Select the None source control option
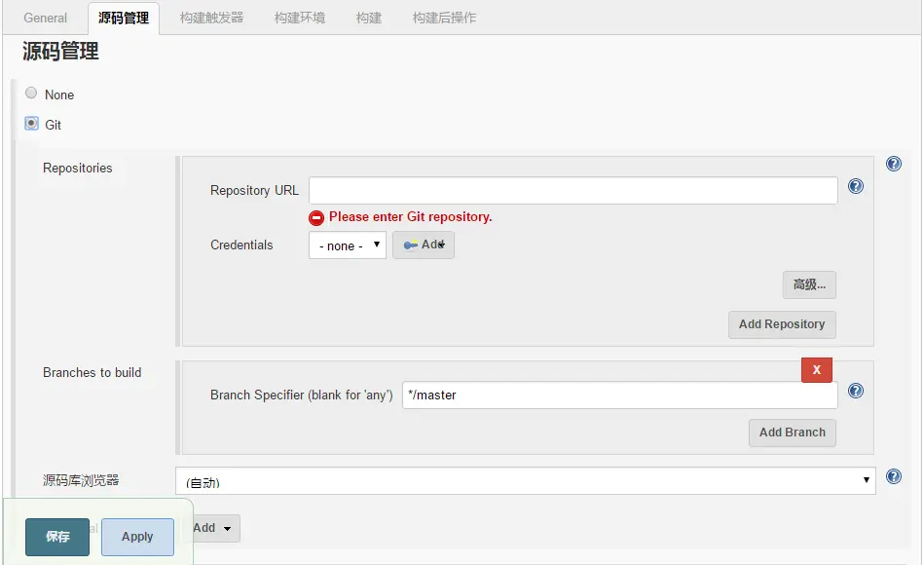The image size is (924, 565). pyautogui.click(x=31, y=94)
